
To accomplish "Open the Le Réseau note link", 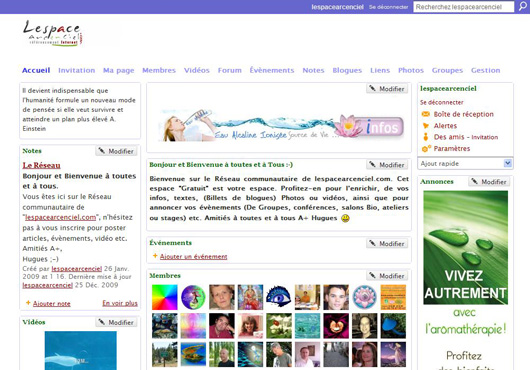I will pos(41,165).
